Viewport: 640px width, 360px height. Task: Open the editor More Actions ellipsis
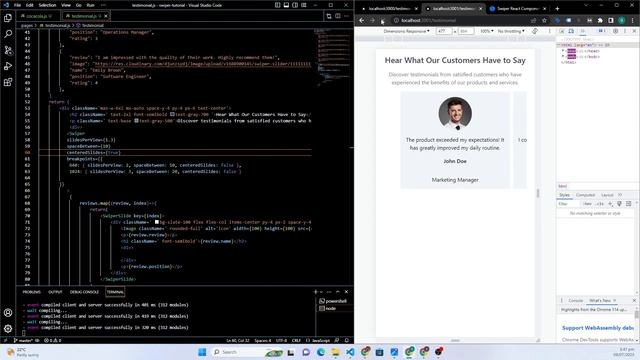[346, 16]
